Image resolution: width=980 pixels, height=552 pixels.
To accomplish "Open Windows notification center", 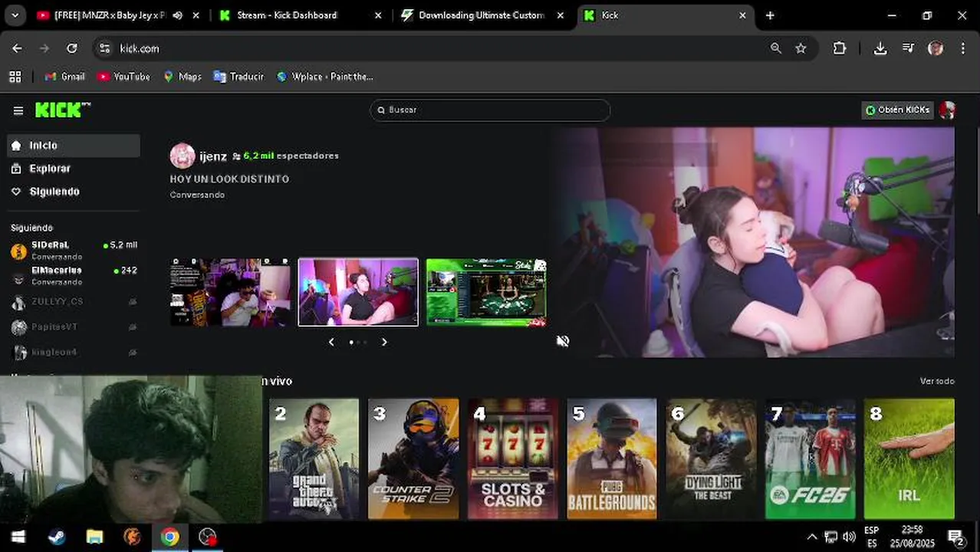I will pyautogui.click(x=955, y=537).
